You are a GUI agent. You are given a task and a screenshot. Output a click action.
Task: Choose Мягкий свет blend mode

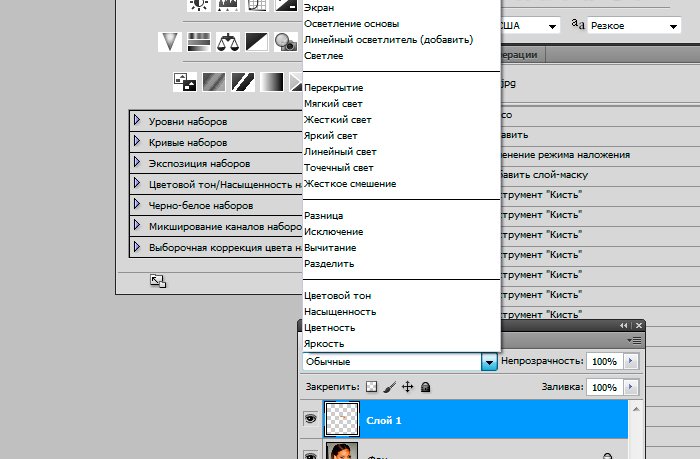(333, 104)
